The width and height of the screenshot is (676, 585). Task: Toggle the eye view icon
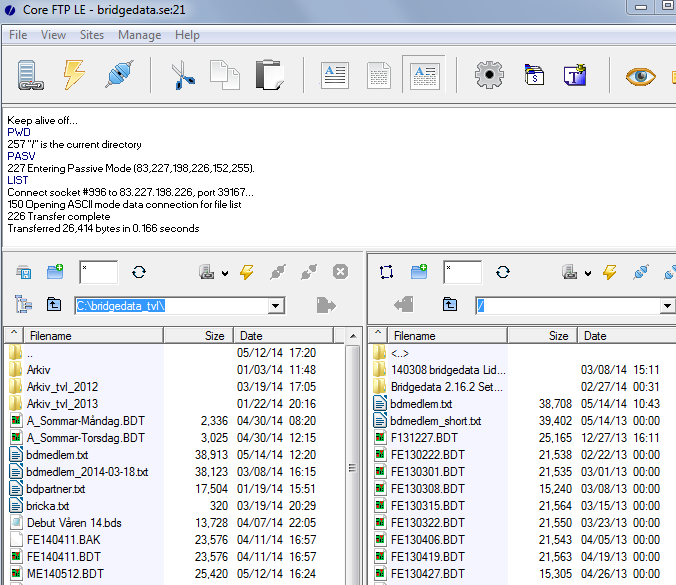[x=641, y=76]
